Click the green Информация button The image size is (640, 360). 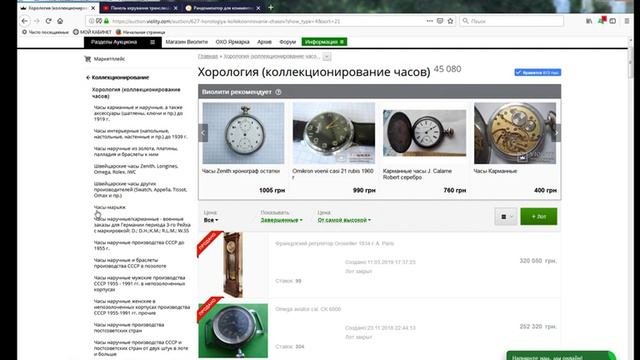(324, 42)
